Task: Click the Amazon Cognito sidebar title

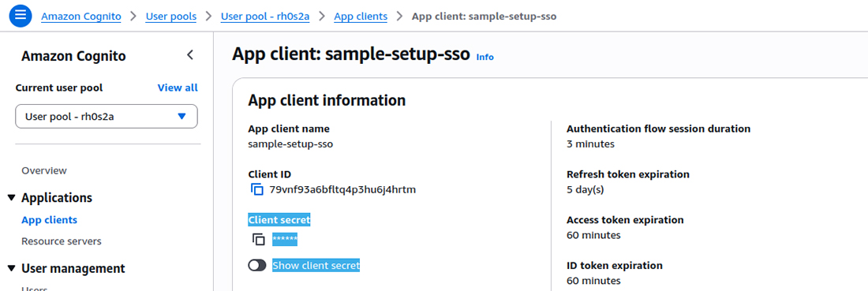Action: 73,56
